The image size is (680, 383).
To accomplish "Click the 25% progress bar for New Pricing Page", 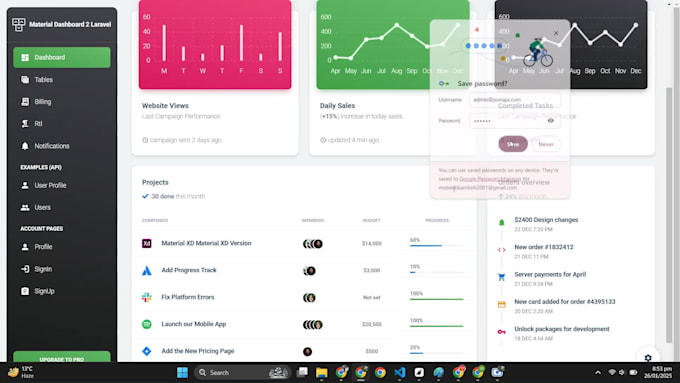I will (436, 353).
